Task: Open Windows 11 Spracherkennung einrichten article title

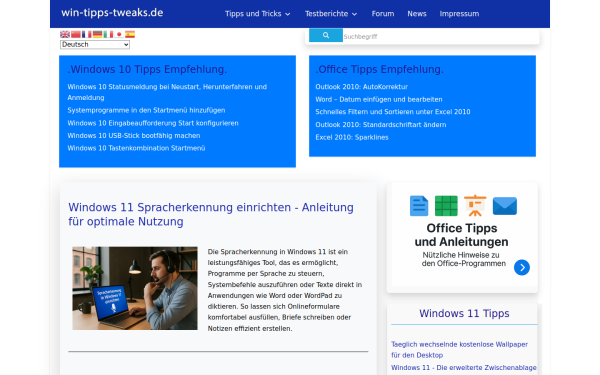Action: tap(211, 214)
